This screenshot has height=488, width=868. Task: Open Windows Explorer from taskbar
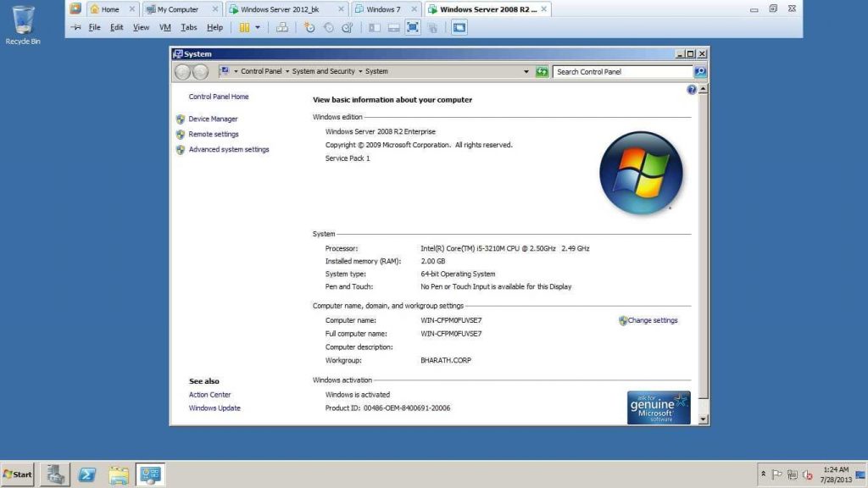(x=119, y=474)
